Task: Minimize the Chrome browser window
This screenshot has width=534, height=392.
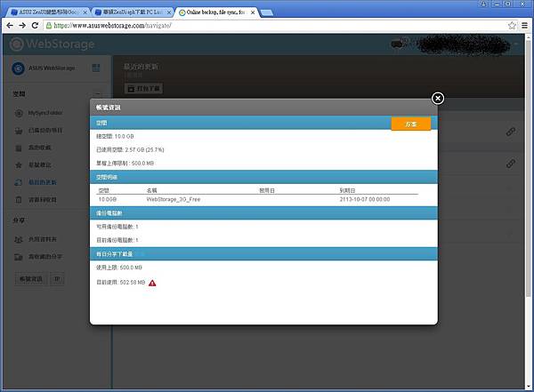Action: [498, 4]
